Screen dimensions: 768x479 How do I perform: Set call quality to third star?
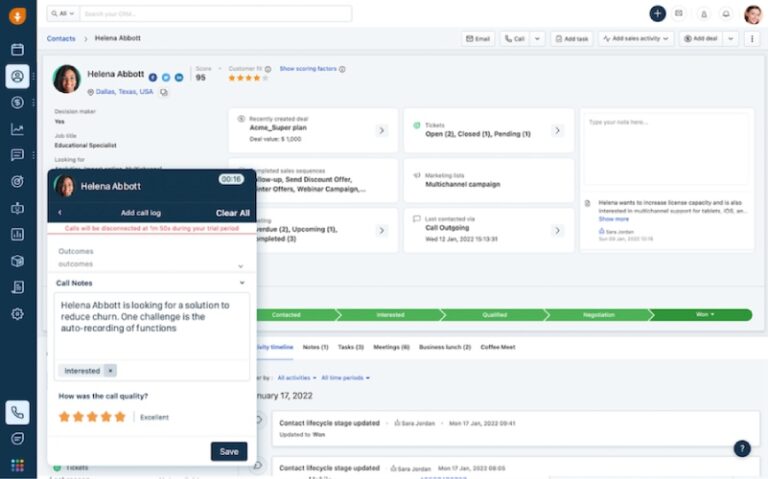pyautogui.click(x=92, y=416)
